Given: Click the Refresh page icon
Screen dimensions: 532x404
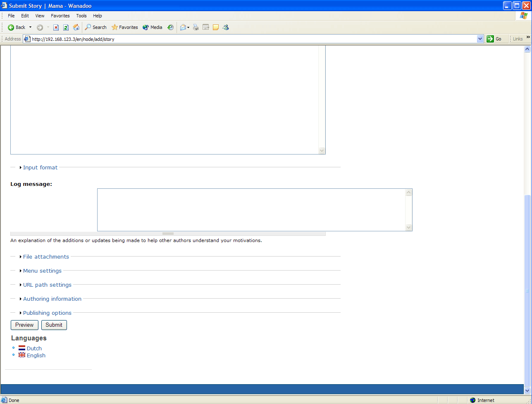Looking at the screenshot, I should tap(66, 27).
